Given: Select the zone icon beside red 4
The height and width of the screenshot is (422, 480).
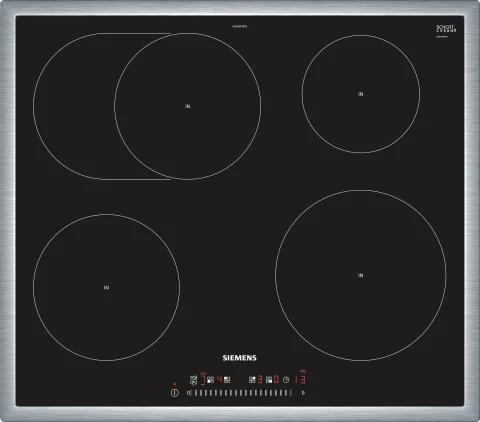Looking at the screenshot, I should pos(227,380).
